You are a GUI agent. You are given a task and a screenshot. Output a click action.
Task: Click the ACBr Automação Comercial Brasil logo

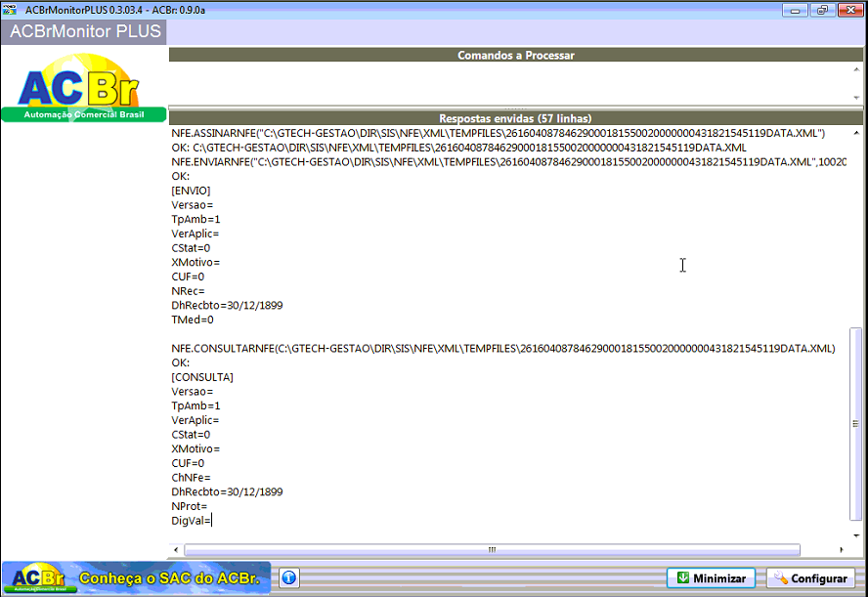click(83, 87)
